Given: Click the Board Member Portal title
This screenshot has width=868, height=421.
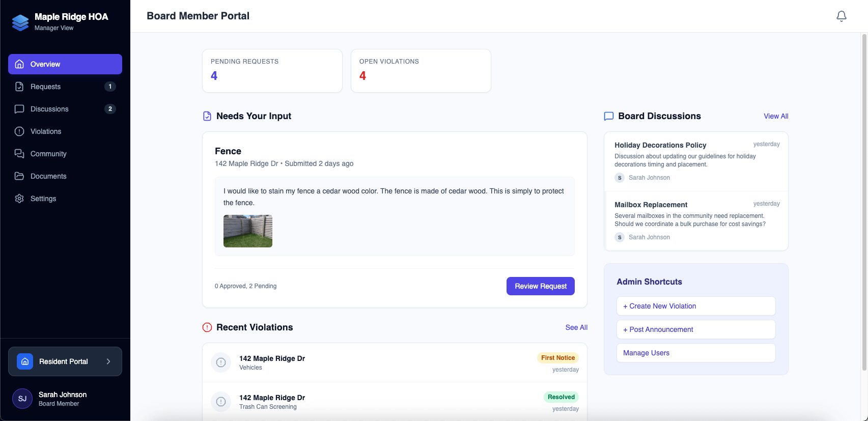Looking at the screenshot, I should [x=198, y=16].
